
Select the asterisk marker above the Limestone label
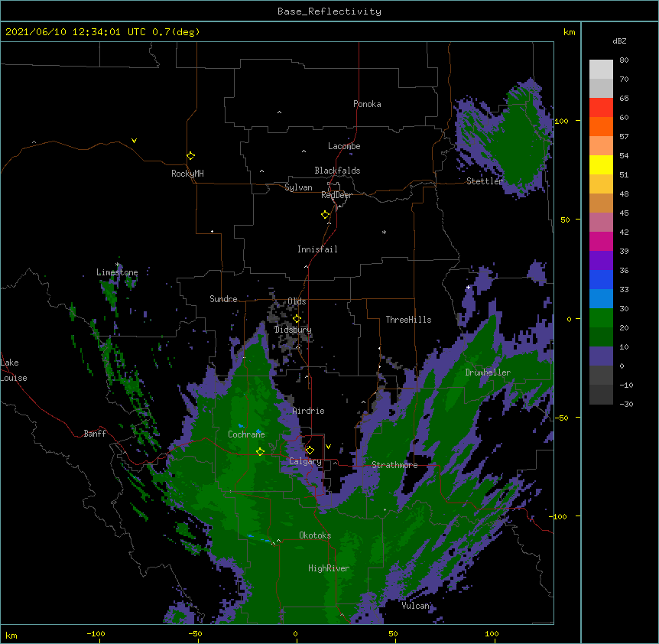(118, 265)
